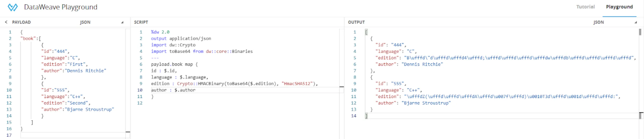Click the Crypto::HMACBinary edition script line
Screen dimensions: 644x139
click(234, 84)
